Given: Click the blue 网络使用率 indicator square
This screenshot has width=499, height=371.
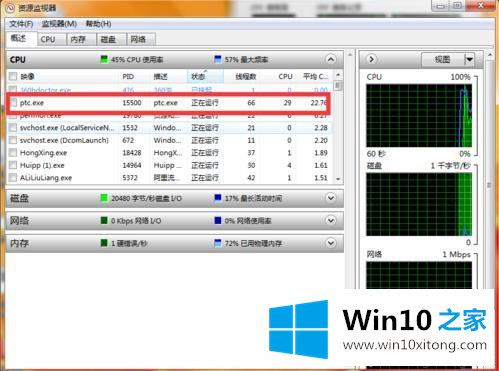Looking at the screenshot, I should (218, 220).
